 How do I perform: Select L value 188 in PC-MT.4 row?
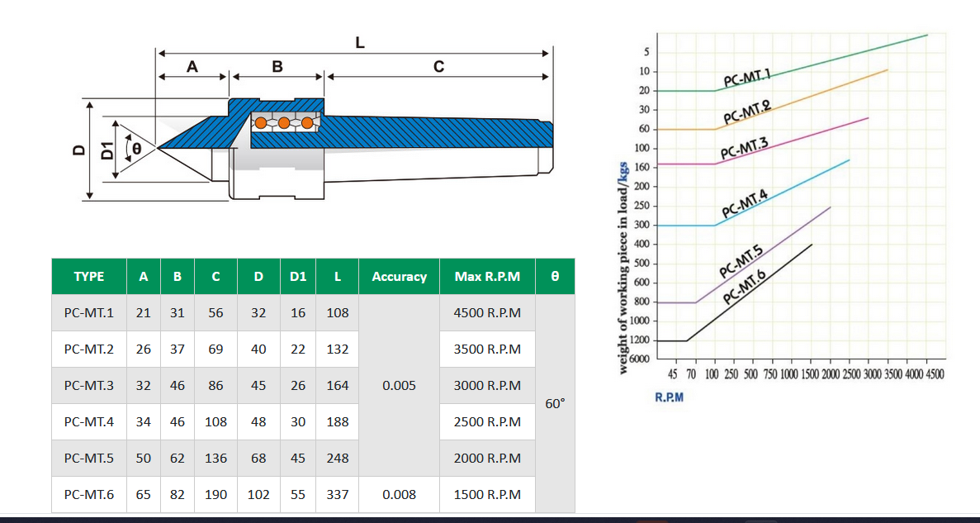338,421
